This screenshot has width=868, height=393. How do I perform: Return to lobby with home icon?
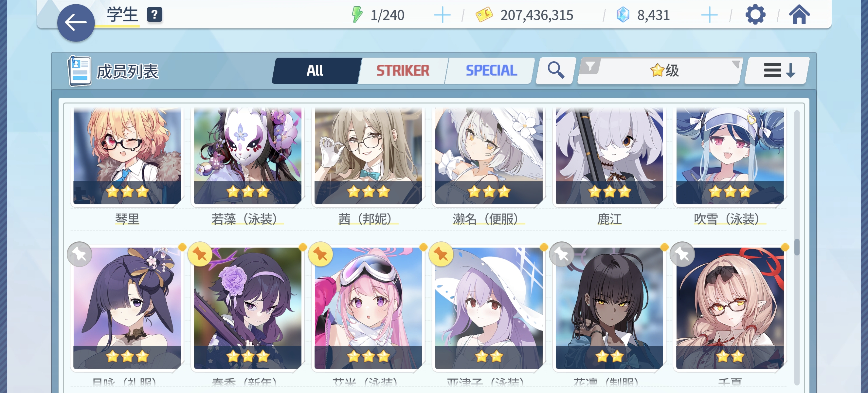(x=799, y=15)
